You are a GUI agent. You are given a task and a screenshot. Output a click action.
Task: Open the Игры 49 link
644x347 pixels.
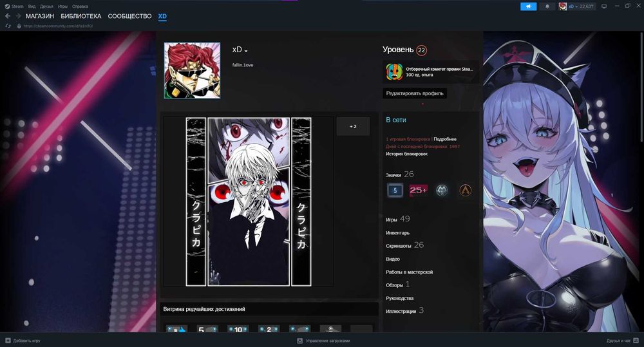point(397,219)
